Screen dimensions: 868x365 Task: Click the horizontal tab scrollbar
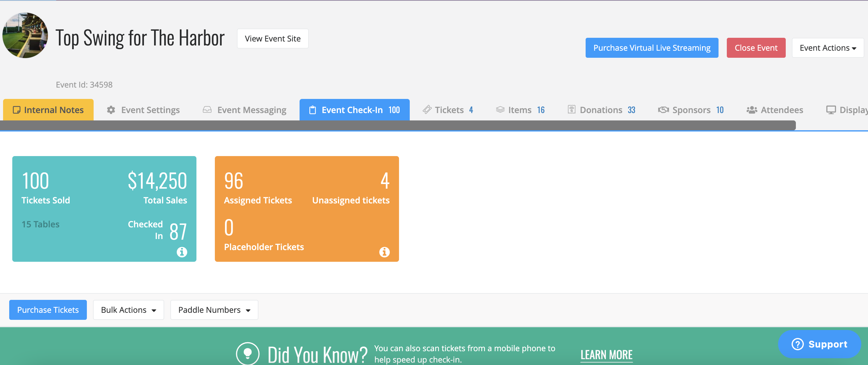coord(397,125)
